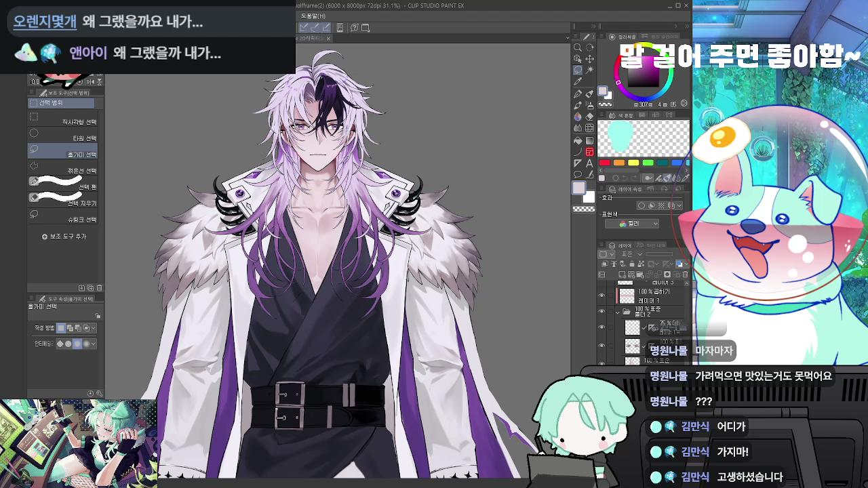Switch to the 레이어 panel tab
This screenshot has width=868, height=488.
pyautogui.click(x=620, y=245)
